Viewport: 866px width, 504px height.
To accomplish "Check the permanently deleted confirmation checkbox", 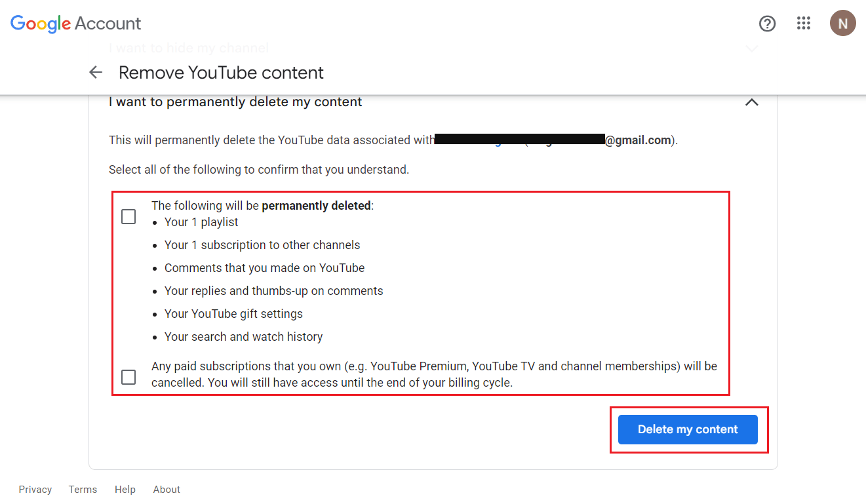I will (128, 216).
